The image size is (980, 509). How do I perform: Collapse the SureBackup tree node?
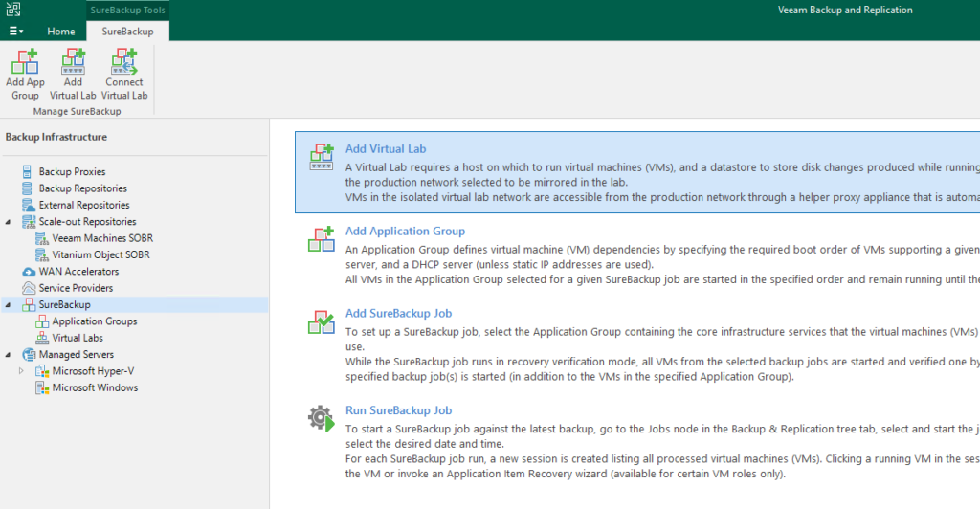click(x=8, y=305)
